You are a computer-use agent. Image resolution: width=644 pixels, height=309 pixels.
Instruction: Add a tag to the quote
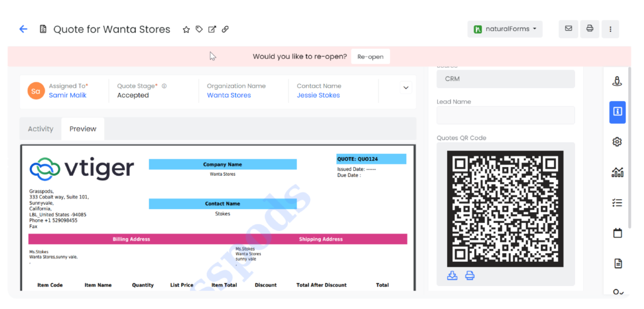pos(199,29)
